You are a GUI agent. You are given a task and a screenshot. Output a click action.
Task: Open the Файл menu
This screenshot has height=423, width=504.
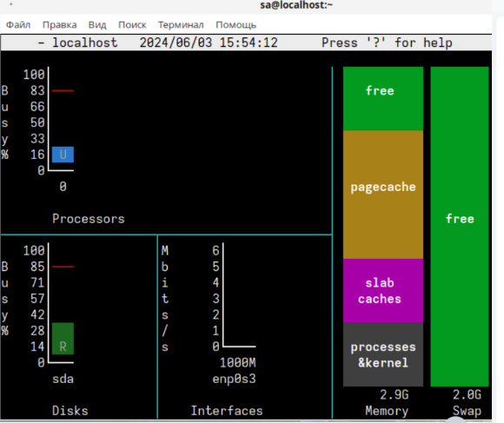click(18, 24)
